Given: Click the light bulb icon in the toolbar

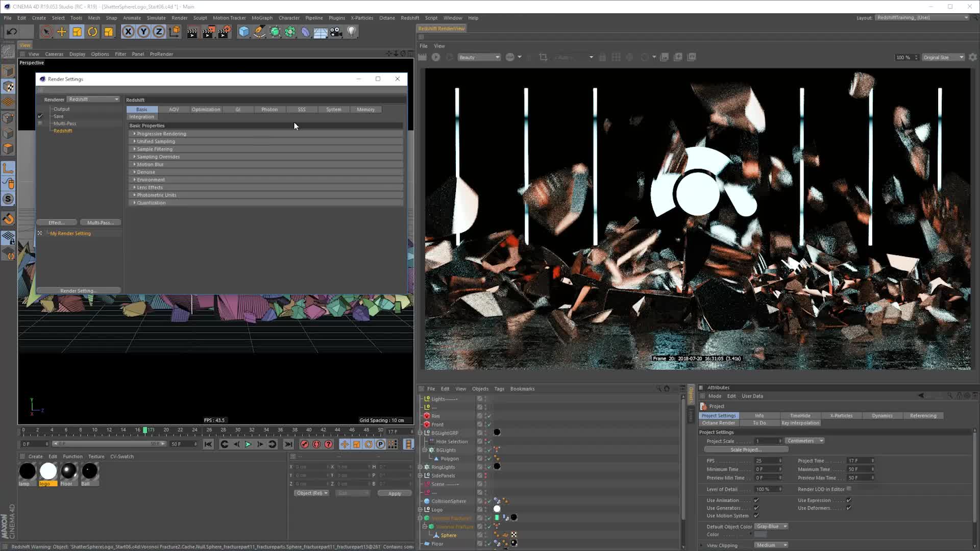Looking at the screenshot, I should (x=351, y=32).
